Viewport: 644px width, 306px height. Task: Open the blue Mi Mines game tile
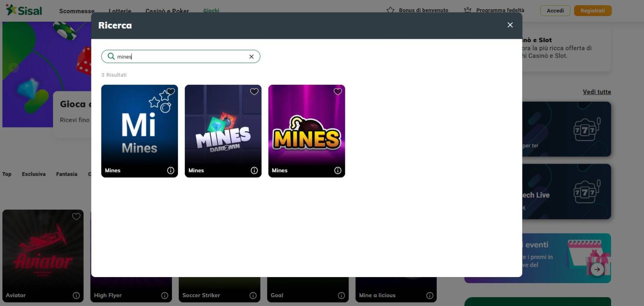[139, 129]
